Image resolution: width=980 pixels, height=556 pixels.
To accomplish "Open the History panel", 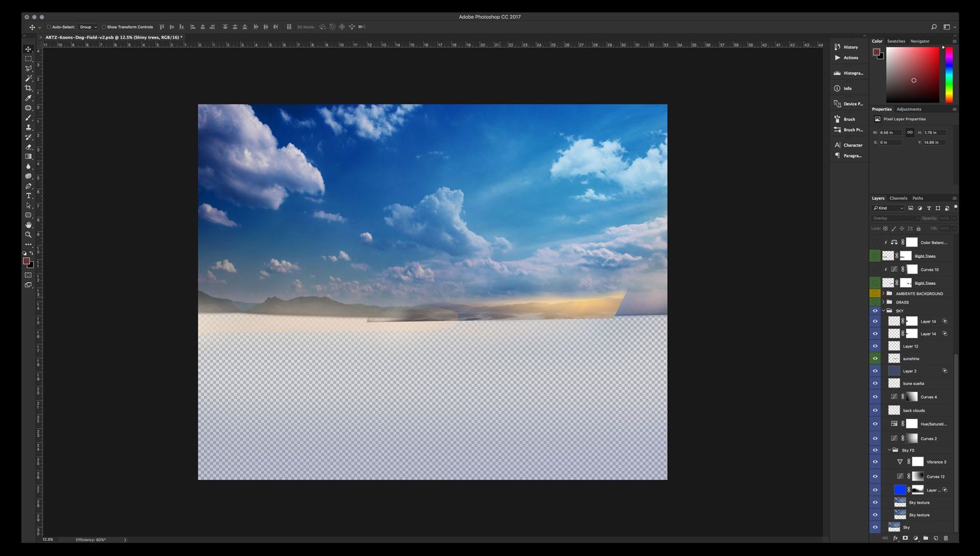I will (x=850, y=47).
